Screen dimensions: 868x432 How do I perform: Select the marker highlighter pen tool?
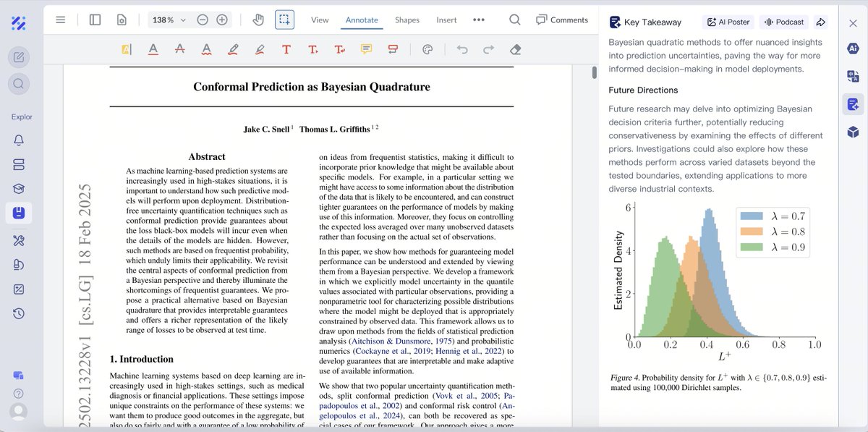(260, 50)
